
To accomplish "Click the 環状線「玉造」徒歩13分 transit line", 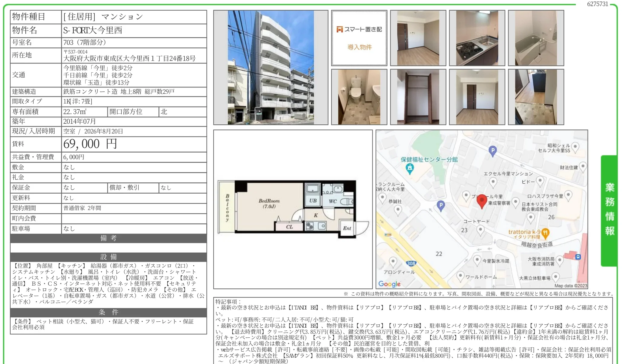I will (x=96, y=82).
